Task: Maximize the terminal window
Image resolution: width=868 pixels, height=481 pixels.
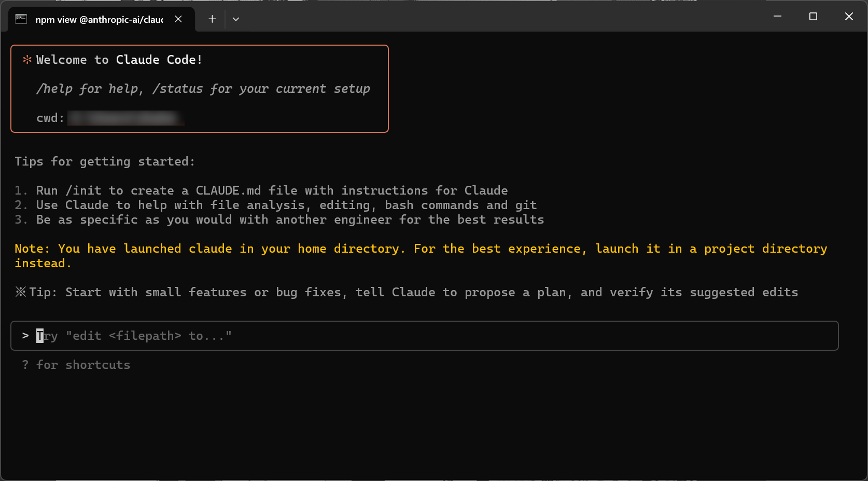Action: [x=813, y=17]
